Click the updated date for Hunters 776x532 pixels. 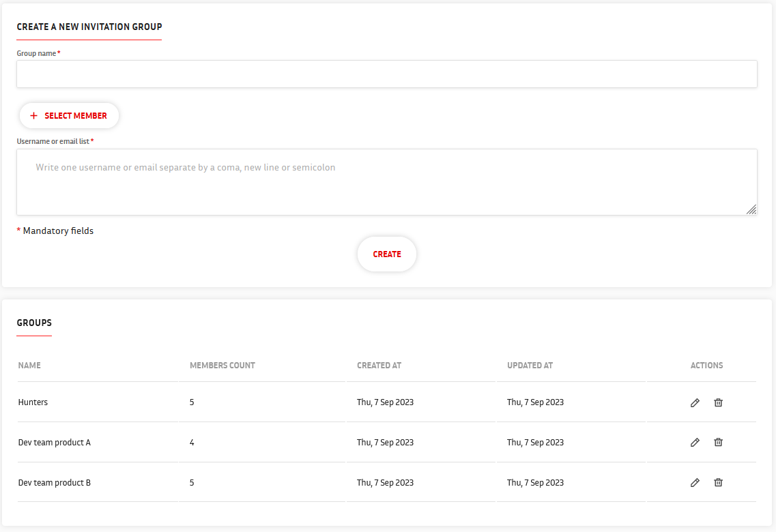point(535,402)
